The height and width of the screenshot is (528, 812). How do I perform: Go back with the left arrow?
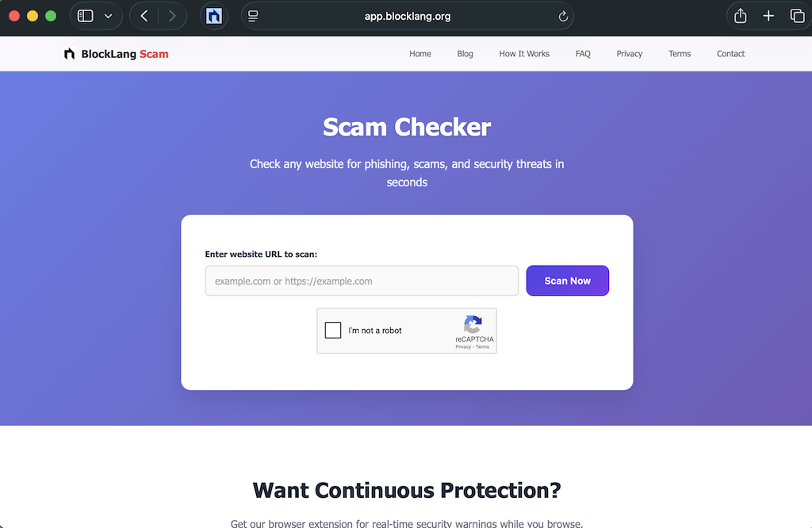(144, 16)
